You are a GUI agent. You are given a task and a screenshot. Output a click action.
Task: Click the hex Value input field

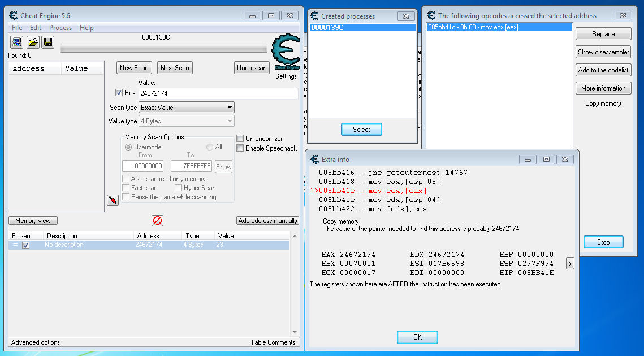point(218,93)
